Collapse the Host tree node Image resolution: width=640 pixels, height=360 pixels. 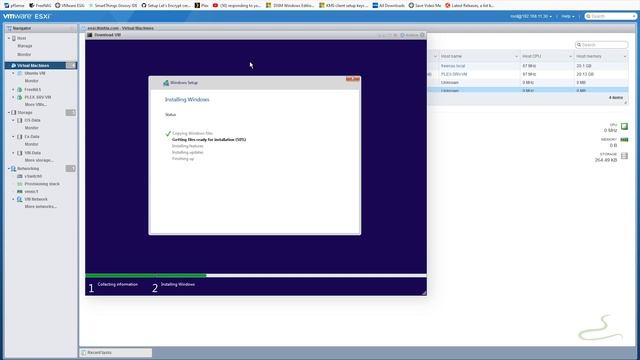[9, 38]
